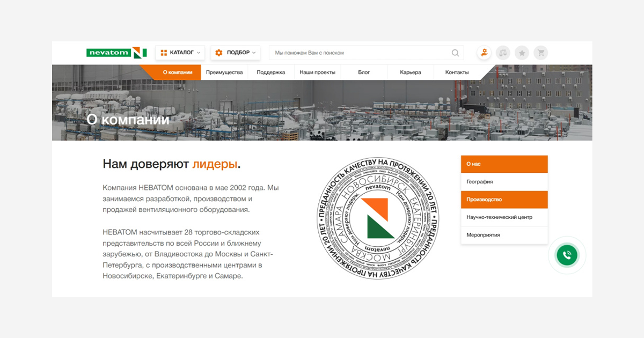Screen dimensions: 644x338
Task: Open the orange user account icon
Action: pos(484,53)
